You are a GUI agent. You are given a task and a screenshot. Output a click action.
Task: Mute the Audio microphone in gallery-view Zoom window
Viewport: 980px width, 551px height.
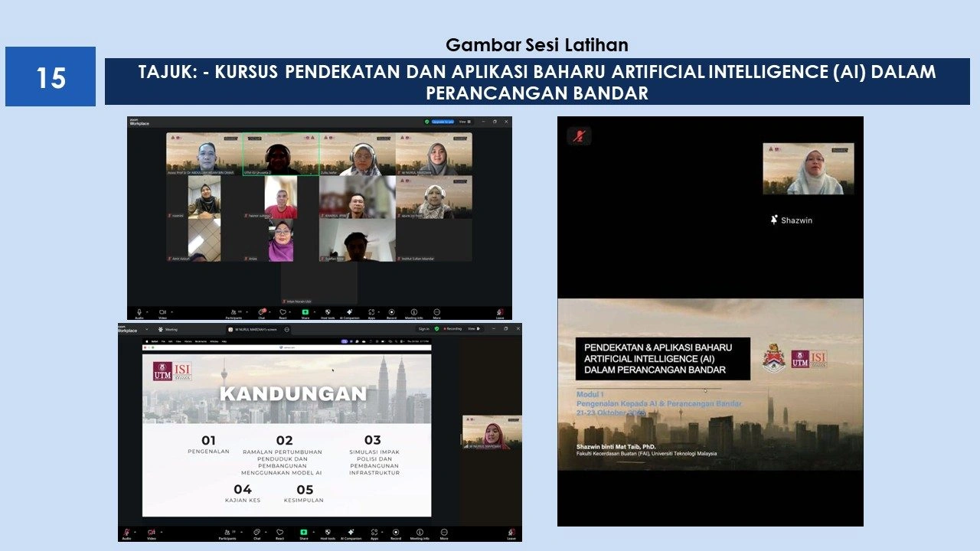tap(139, 312)
